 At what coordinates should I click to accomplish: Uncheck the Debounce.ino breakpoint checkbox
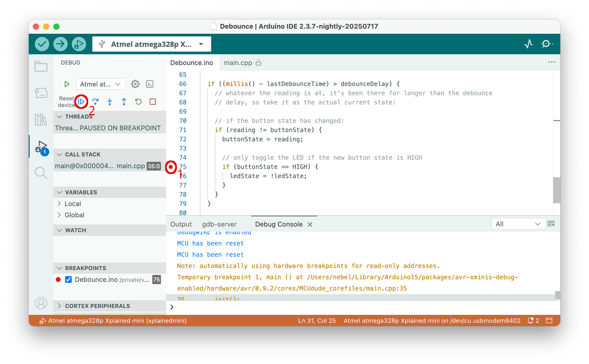pos(68,280)
